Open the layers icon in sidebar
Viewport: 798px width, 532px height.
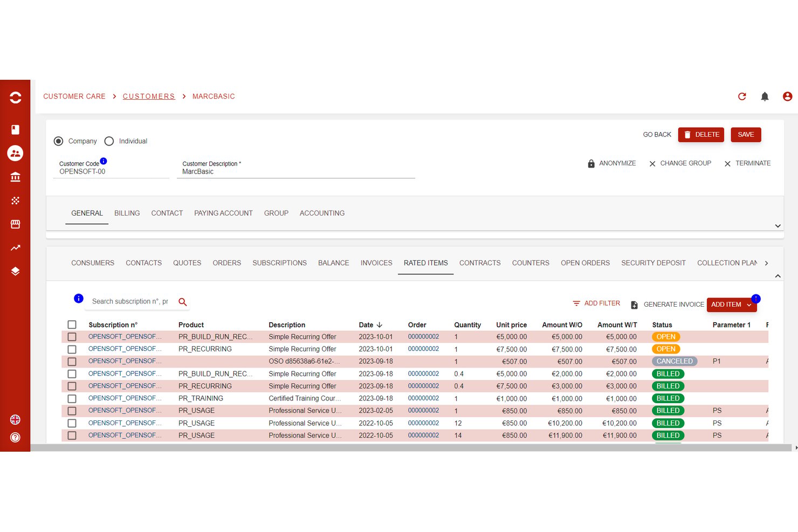click(x=15, y=271)
